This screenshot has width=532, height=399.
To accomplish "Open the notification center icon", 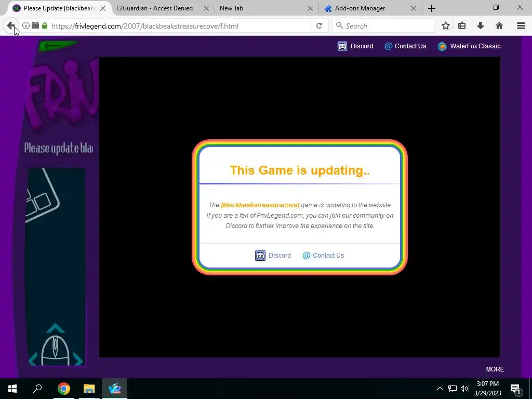I will pos(516,389).
